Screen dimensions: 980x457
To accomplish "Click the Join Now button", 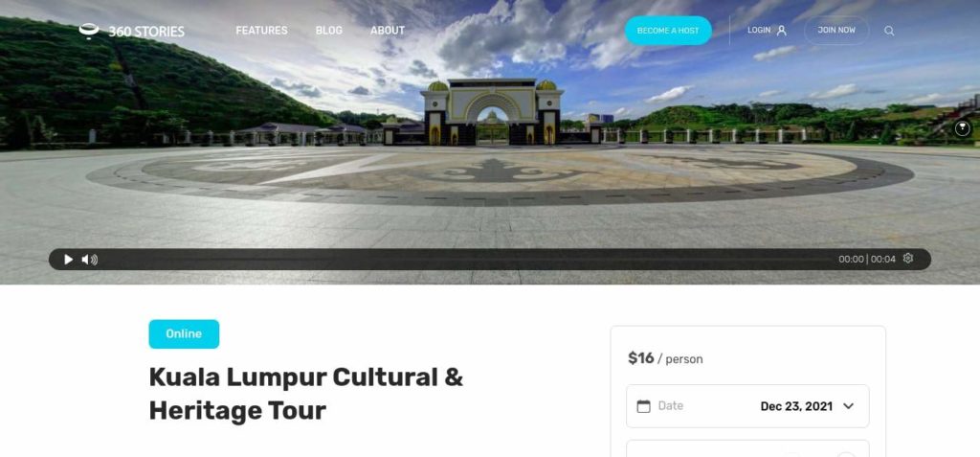I will click(x=836, y=30).
